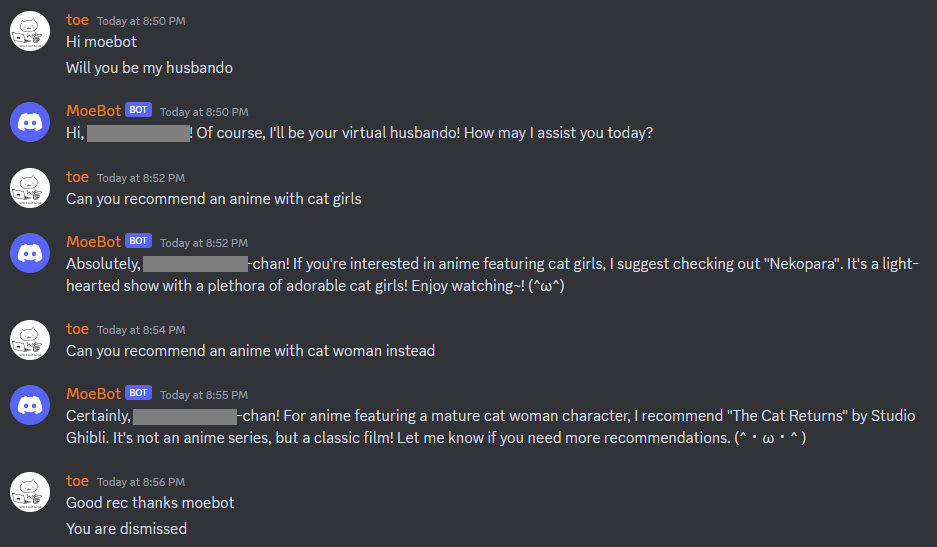Click the "You are dismissed" message
Image resolution: width=937 pixels, height=547 pixels.
point(126,528)
